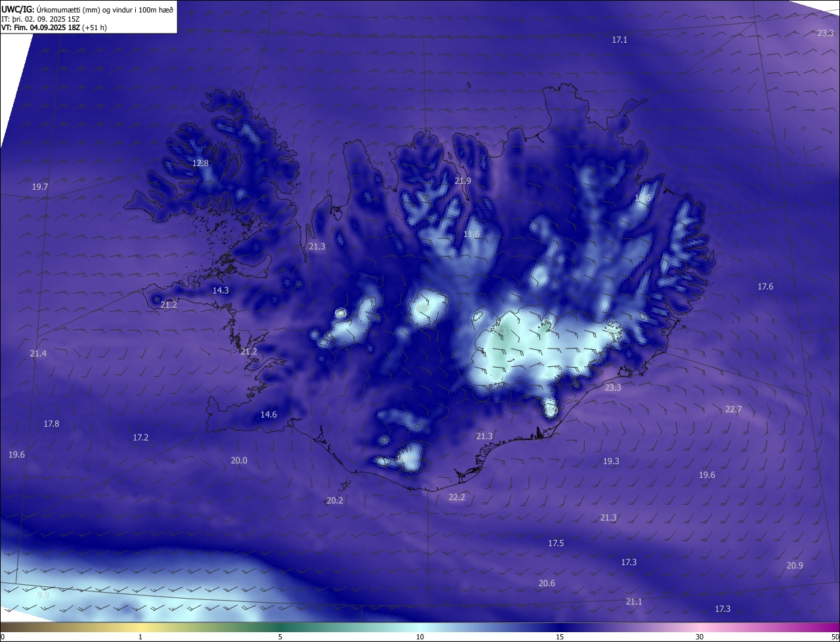This screenshot has height=642, width=840.
Task: Click the wind speed label 21.1
Action: click(x=634, y=601)
